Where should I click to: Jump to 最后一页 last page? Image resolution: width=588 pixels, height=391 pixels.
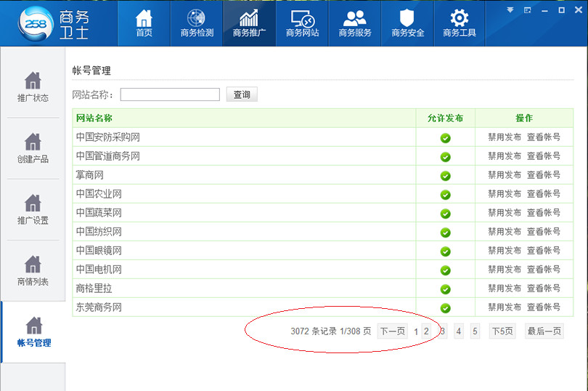point(544,331)
